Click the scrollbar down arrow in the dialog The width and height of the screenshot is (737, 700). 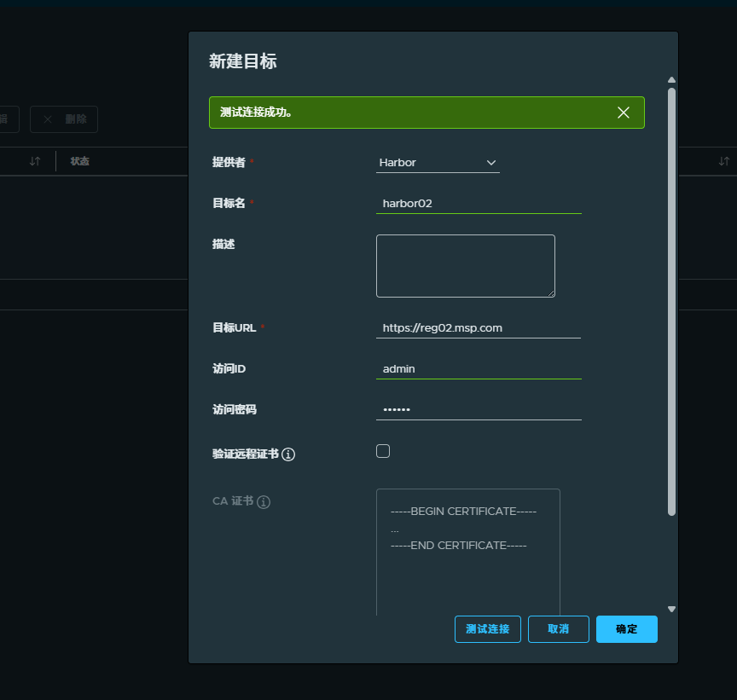(x=671, y=609)
